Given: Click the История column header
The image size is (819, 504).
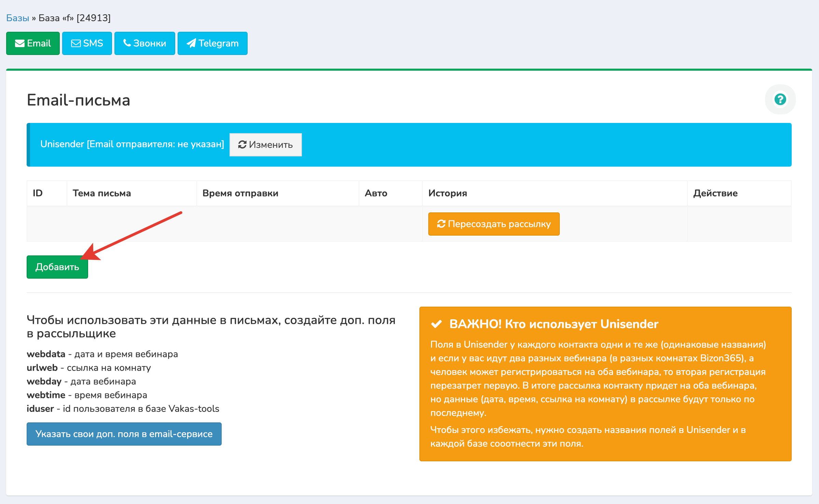Looking at the screenshot, I should (447, 193).
